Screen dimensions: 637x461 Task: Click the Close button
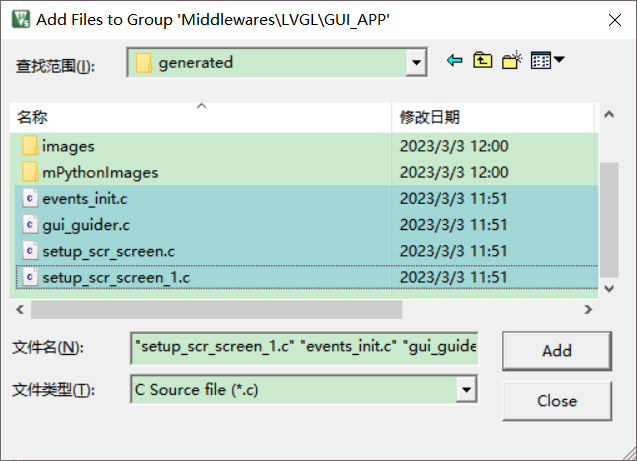[x=557, y=401]
